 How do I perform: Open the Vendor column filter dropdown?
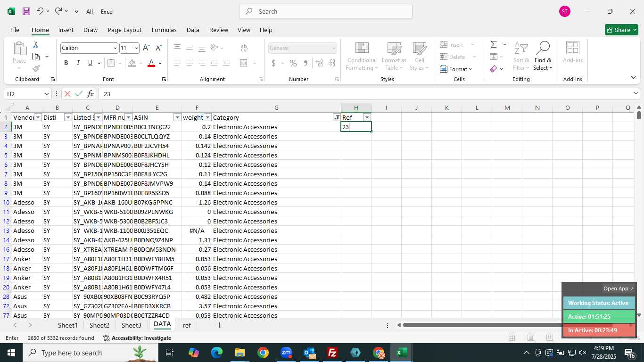[x=38, y=117]
